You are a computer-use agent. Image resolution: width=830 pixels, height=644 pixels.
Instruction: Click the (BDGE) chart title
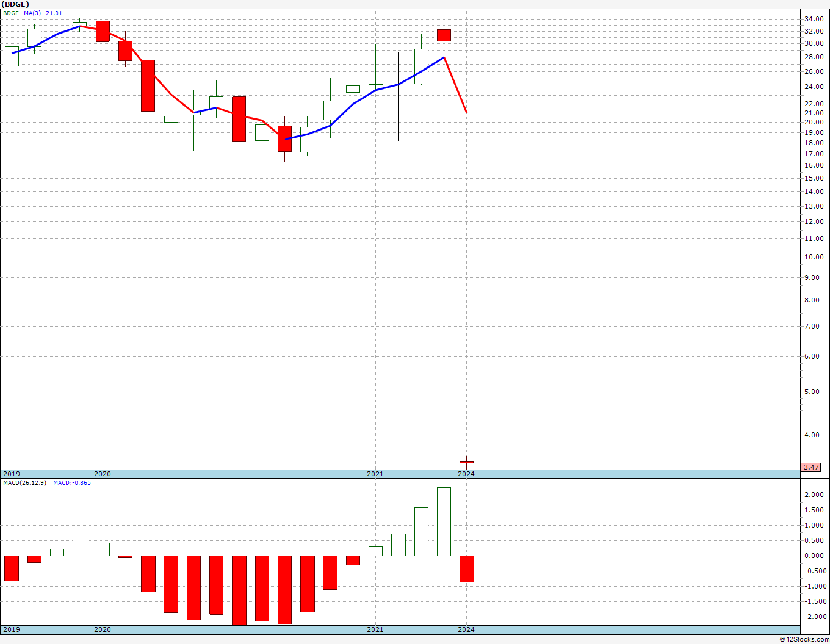point(15,4)
